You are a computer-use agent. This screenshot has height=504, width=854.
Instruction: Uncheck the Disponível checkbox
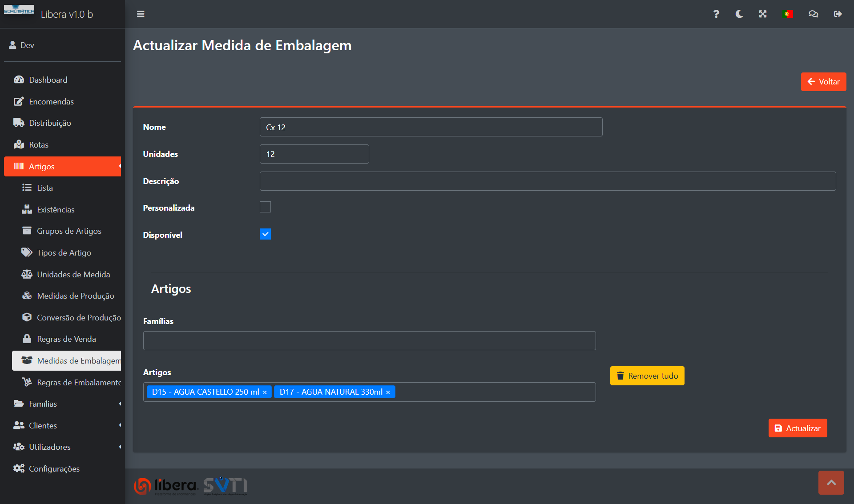265,234
